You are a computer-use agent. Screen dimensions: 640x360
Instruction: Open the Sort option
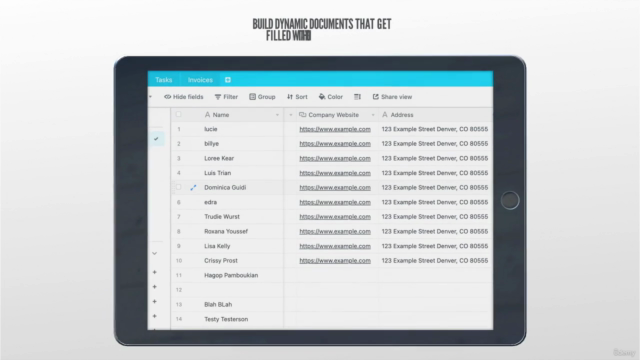pos(297,97)
